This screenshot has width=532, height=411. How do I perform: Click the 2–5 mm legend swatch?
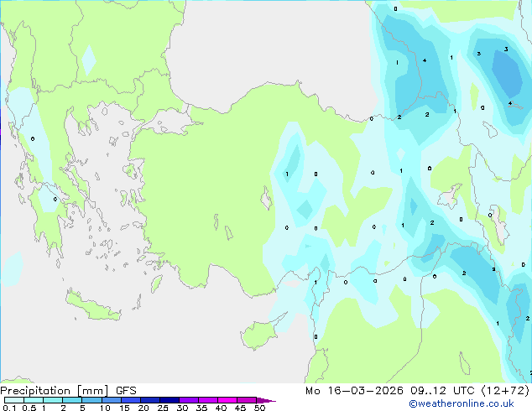72,400
